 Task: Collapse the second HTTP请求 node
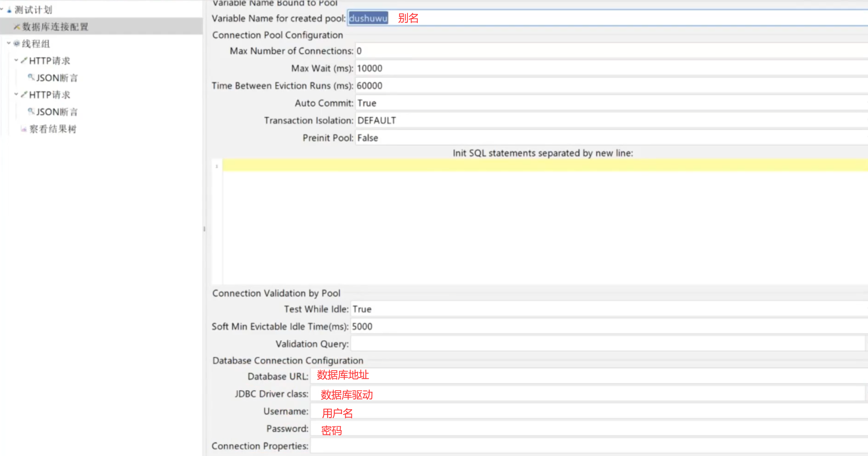(x=16, y=94)
